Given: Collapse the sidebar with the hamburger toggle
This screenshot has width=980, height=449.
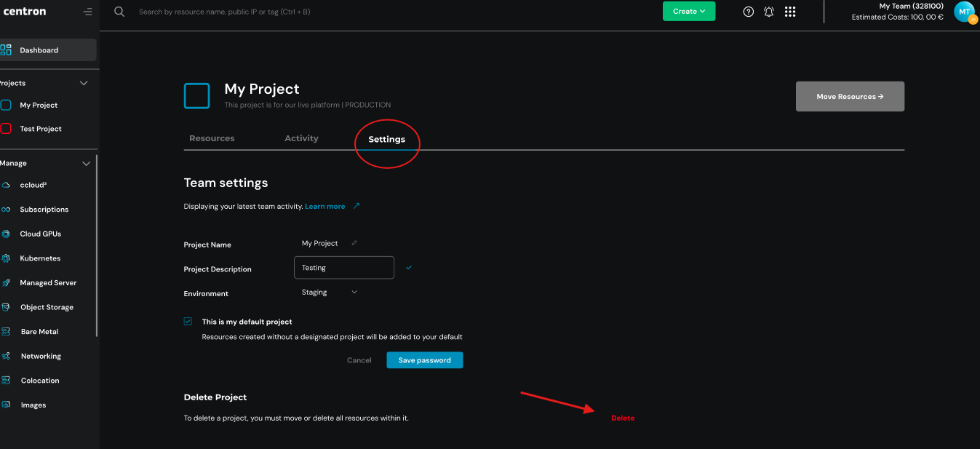Looking at the screenshot, I should 87,12.
